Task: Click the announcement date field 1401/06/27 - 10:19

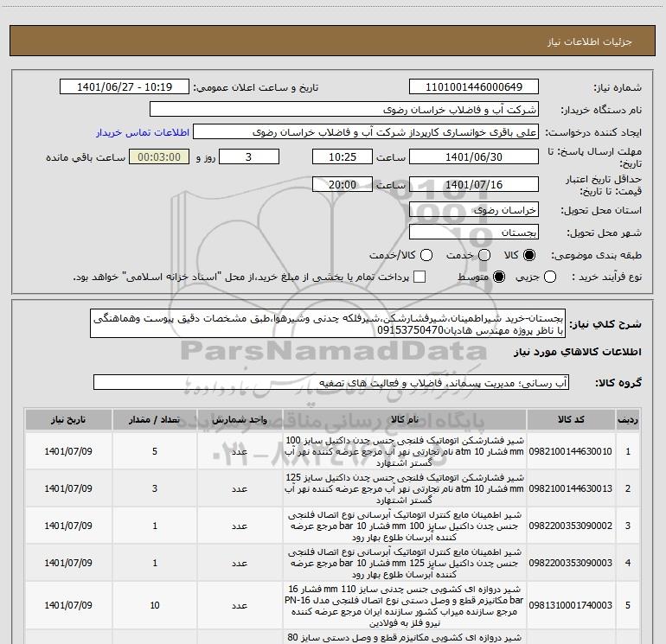Action: (x=125, y=87)
